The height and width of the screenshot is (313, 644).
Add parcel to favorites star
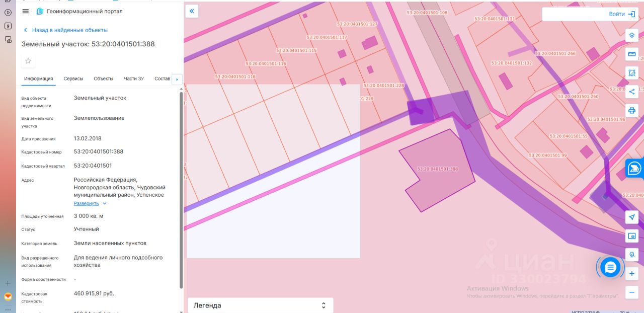pyautogui.click(x=28, y=61)
